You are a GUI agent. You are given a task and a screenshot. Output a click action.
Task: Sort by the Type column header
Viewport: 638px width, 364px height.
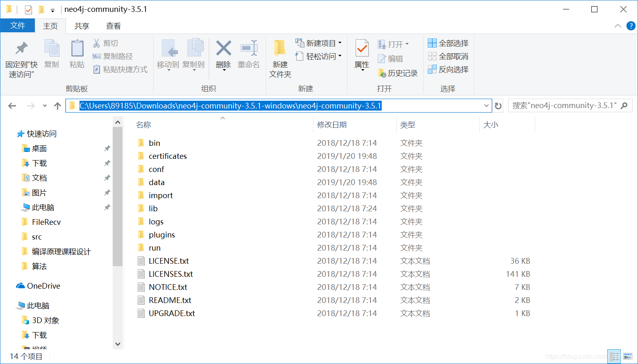coord(438,125)
